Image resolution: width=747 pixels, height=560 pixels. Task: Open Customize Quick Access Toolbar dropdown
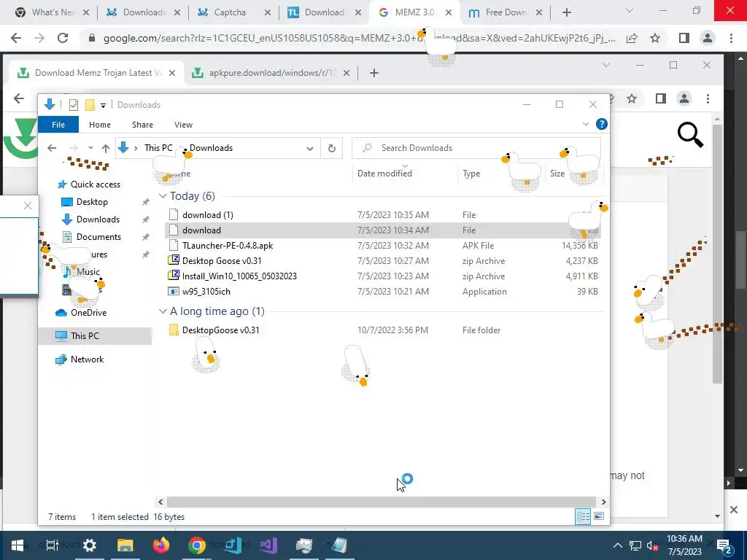pos(103,105)
